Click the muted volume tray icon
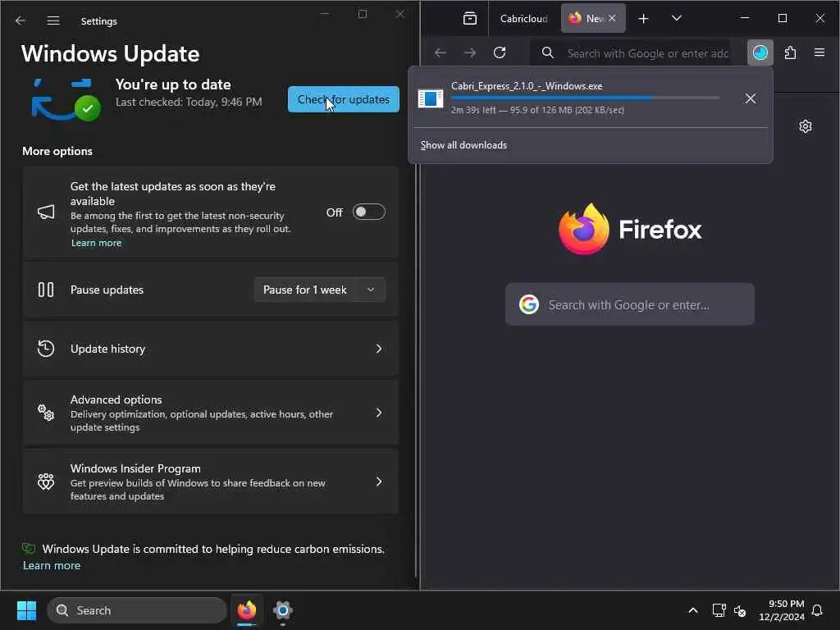The height and width of the screenshot is (630, 840). pyautogui.click(x=740, y=610)
